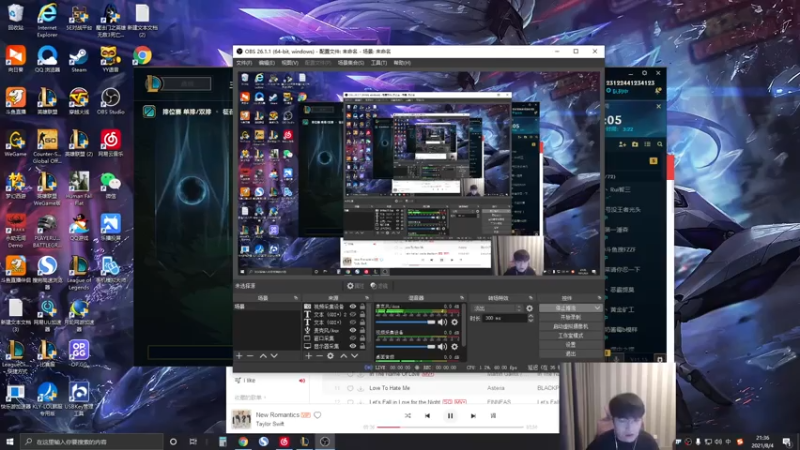Screen dimensions: 800x450
Task: Toggle visibility of display capture source
Action: [x=353, y=346]
